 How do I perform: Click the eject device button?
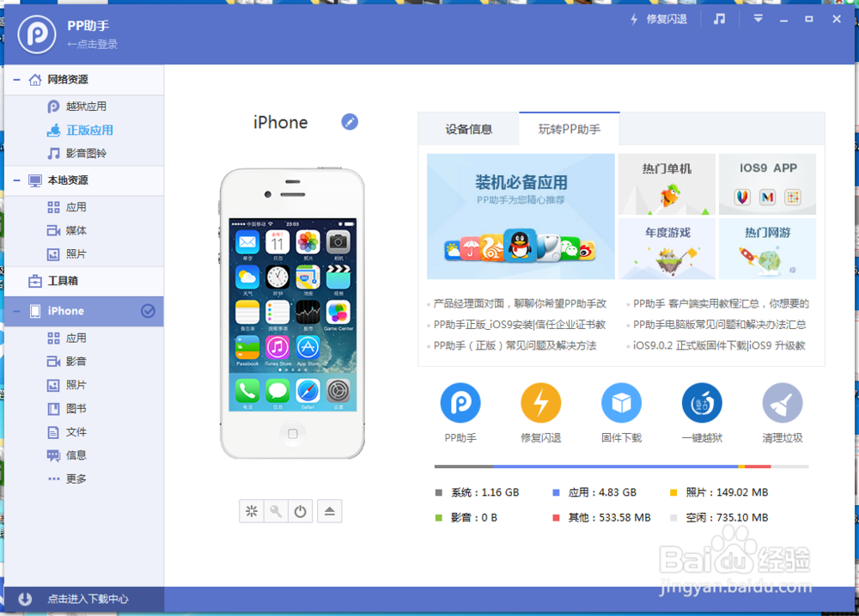(x=329, y=511)
